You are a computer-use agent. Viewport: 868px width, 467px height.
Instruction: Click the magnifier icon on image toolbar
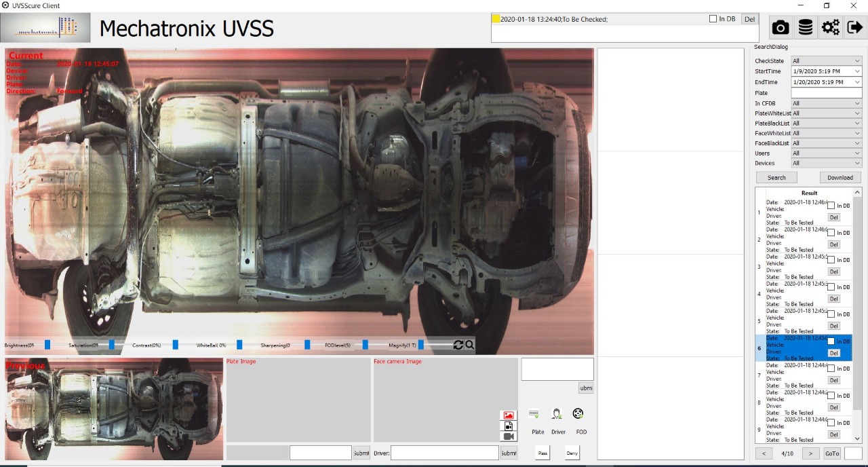pyautogui.click(x=469, y=345)
